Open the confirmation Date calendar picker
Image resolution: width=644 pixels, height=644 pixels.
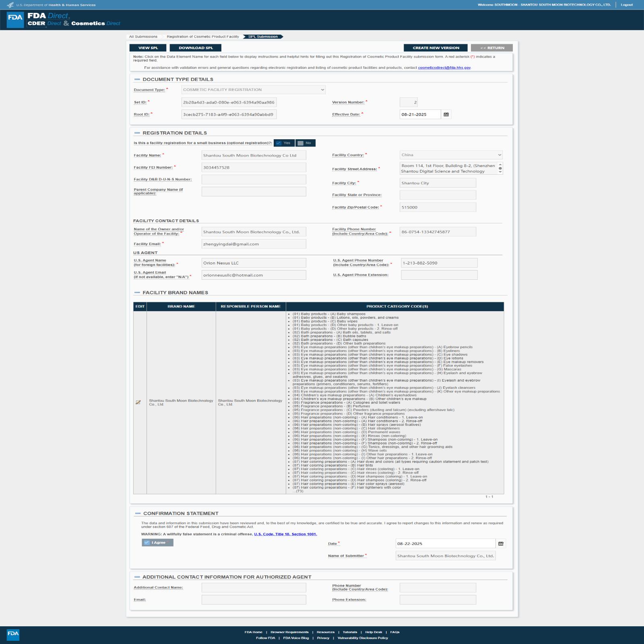pos(501,543)
